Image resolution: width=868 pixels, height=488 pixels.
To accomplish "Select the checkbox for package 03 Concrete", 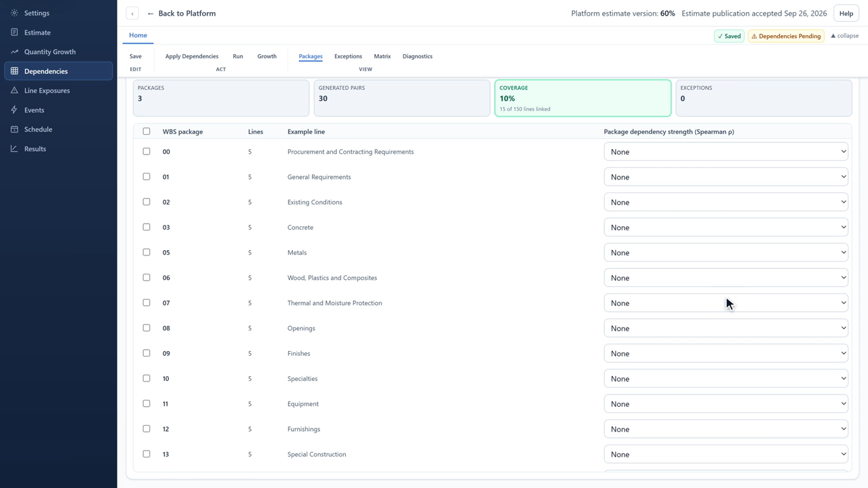I will [x=146, y=227].
